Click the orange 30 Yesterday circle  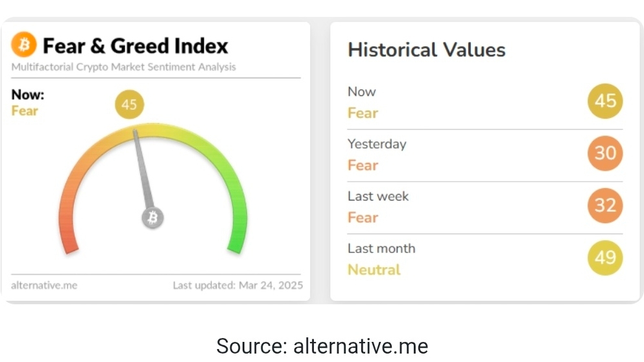(x=605, y=153)
